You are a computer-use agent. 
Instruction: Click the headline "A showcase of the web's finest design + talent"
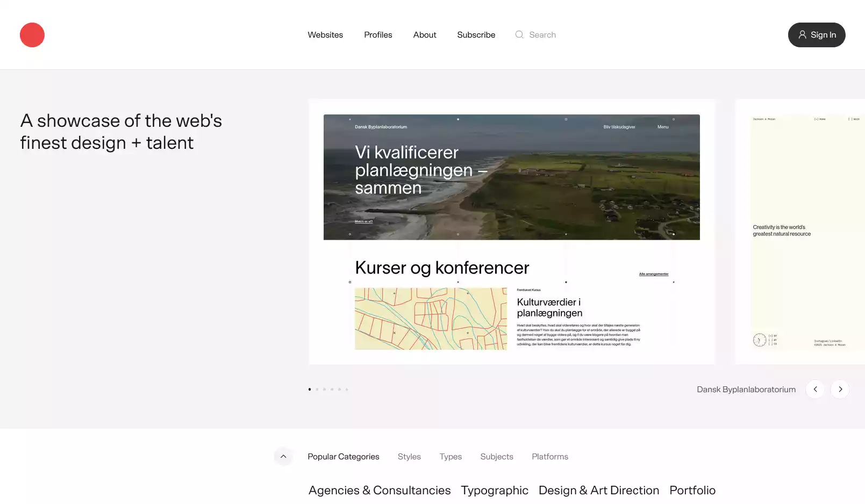pos(121,132)
